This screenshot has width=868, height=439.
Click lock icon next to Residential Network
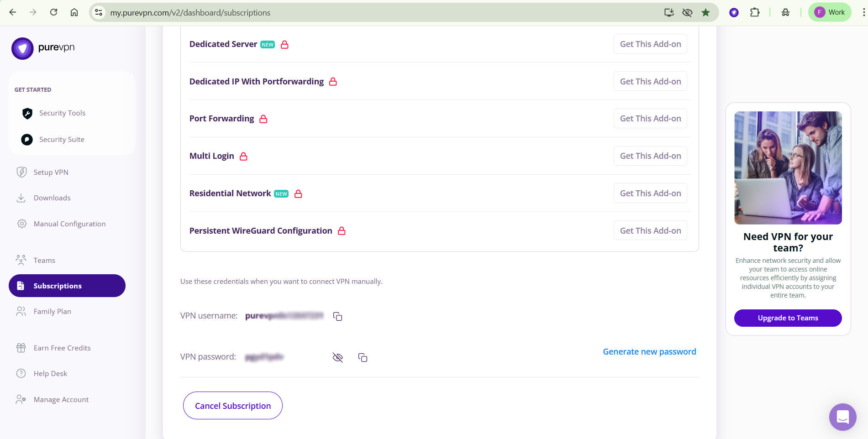(x=299, y=193)
